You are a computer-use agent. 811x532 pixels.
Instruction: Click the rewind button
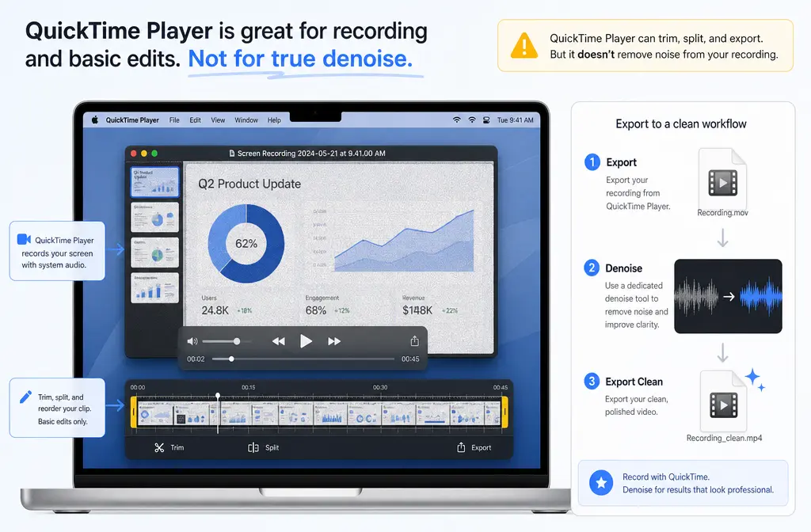coord(278,341)
